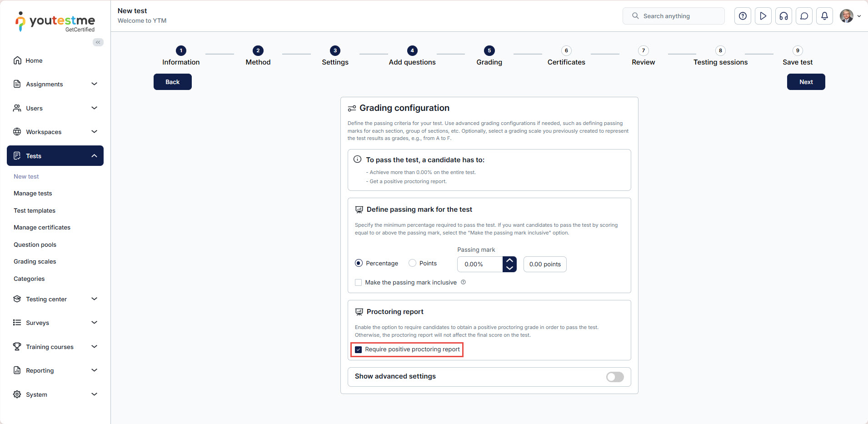
Task: Go to Question pools submenu item
Action: coord(35,244)
